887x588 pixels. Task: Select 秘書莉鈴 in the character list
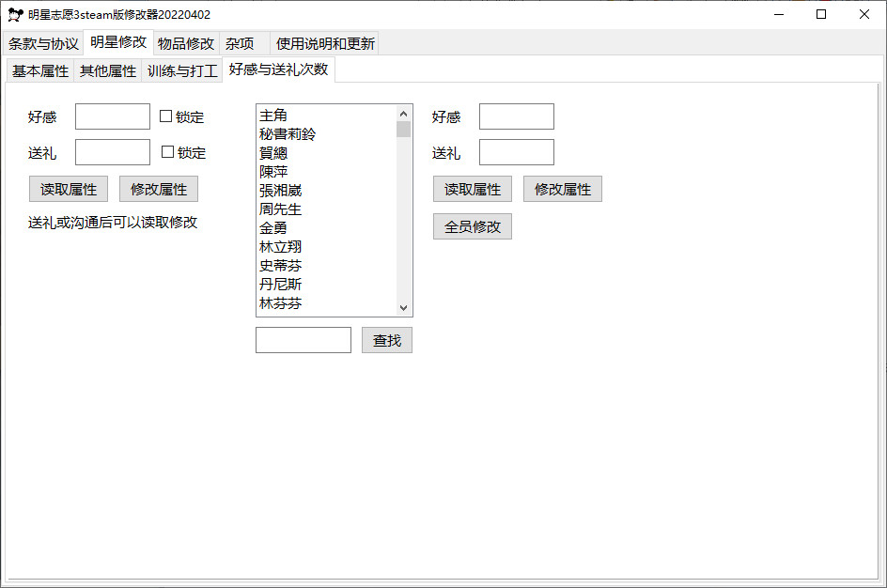click(x=288, y=134)
